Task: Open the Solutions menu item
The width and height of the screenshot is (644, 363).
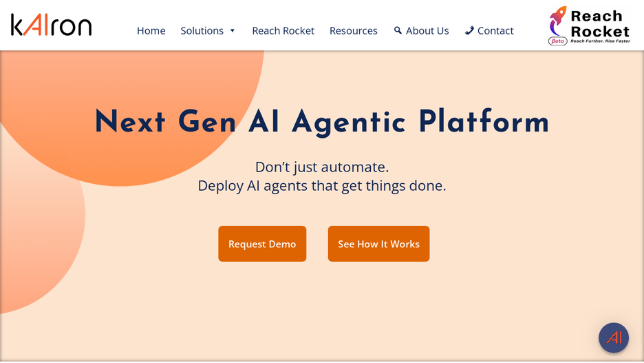Action: [x=202, y=31]
